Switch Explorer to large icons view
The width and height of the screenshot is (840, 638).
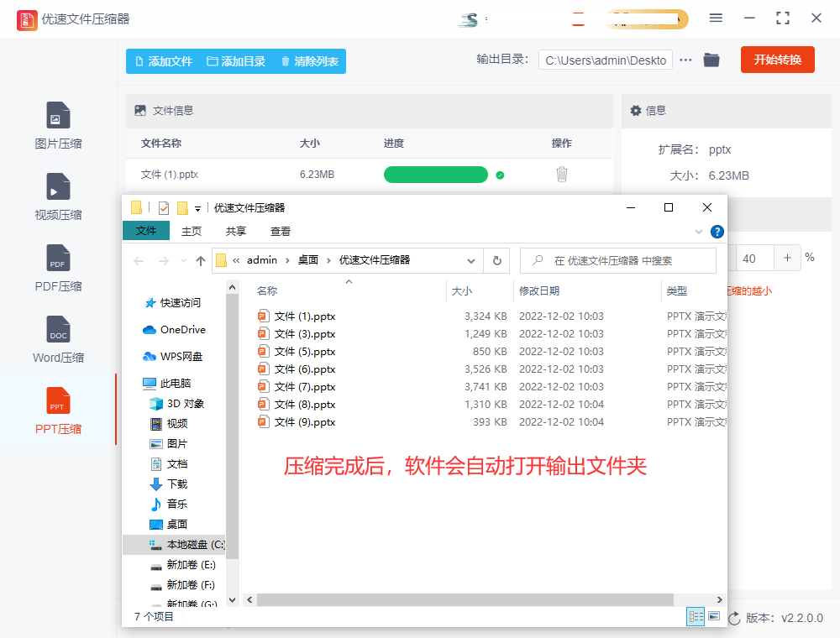click(x=714, y=616)
